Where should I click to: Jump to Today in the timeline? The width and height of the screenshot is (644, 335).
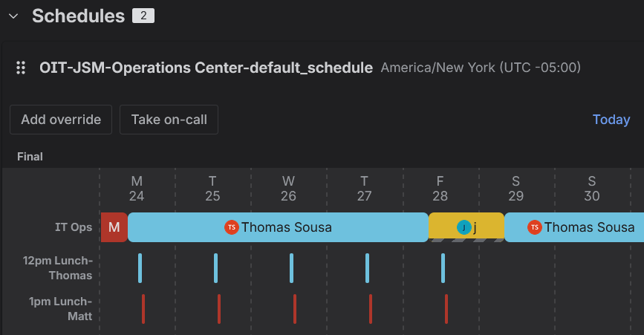(x=611, y=120)
